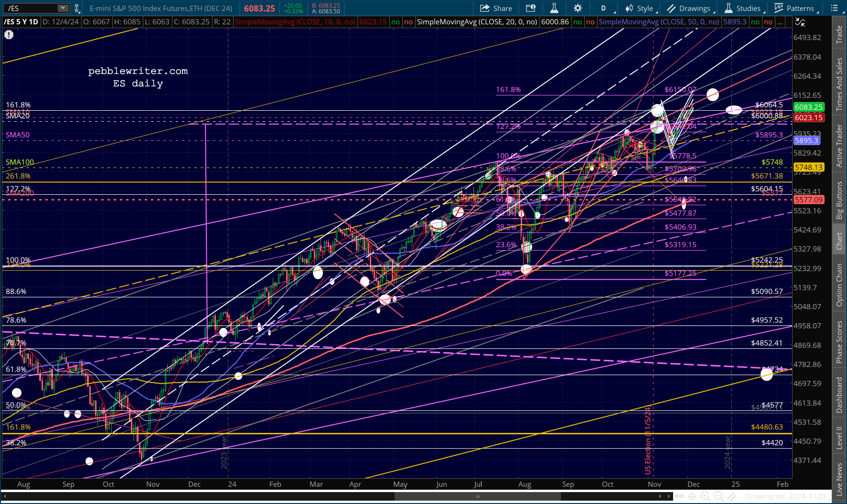Click the SimpleMovingAvg (CLOSE, 20, 0, no) label
This screenshot has height=504, width=847.
[x=477, y=22]
